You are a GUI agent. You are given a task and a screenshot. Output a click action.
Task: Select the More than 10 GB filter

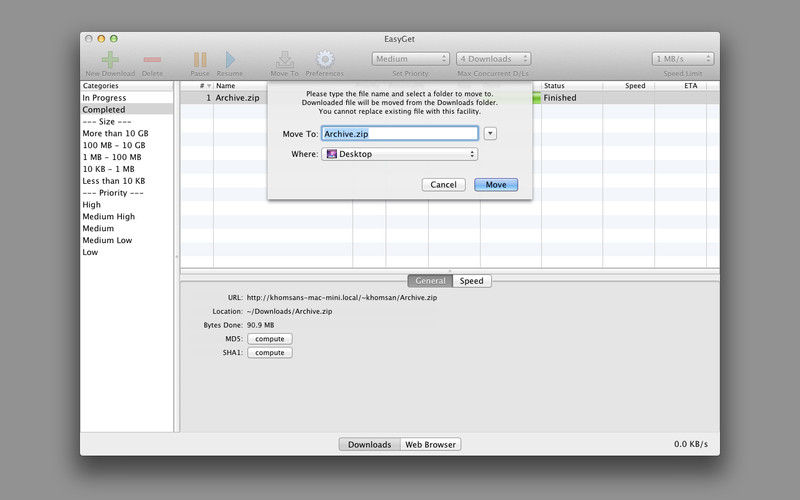coord(127,133)
